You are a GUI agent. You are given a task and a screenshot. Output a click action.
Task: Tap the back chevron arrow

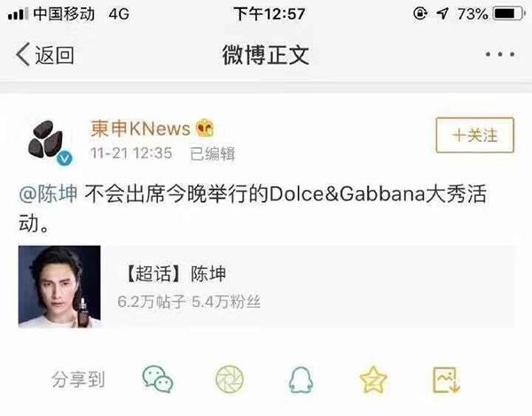(23, 54)
